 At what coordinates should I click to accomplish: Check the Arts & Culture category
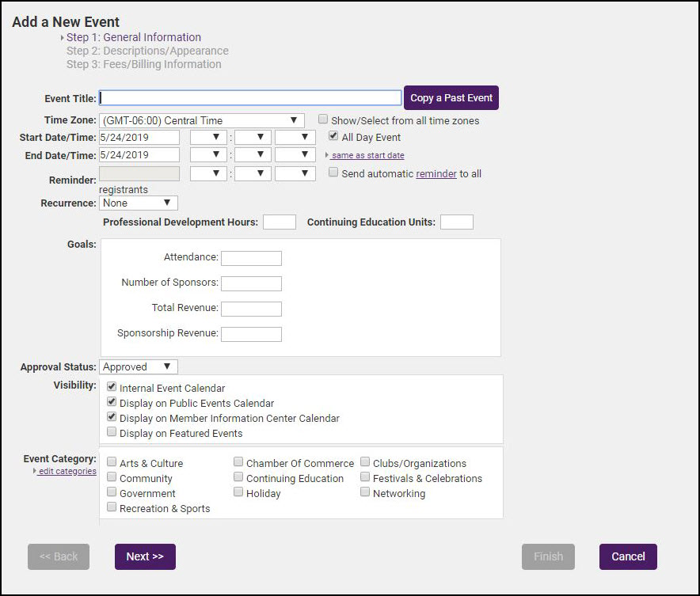(112, 463)
